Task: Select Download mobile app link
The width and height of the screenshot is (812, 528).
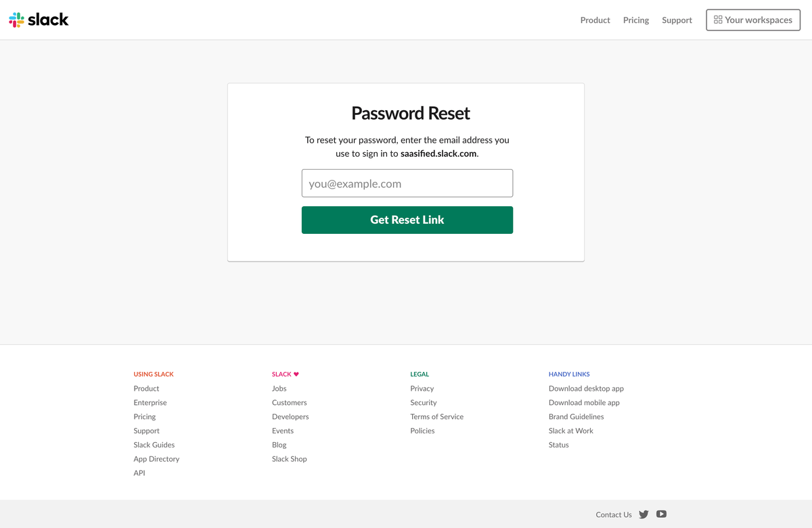Action: [x=584, y=402]
